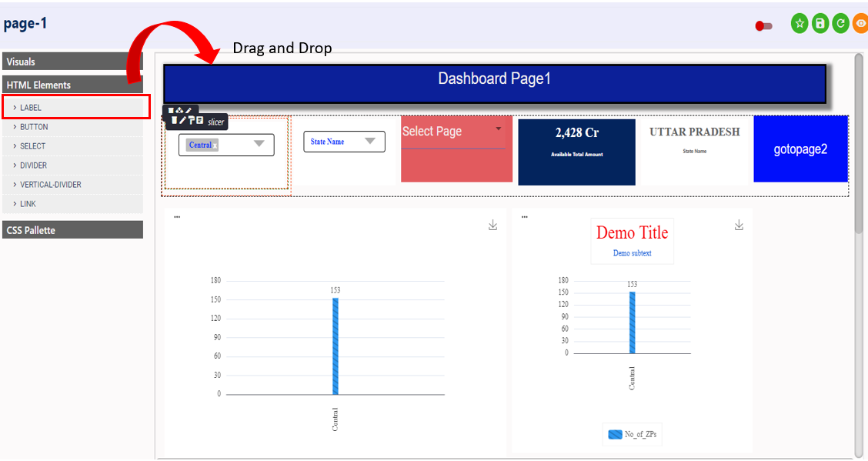Open the State Name dropdown
Viewport: 868px width, 461px height.
point(344,142)
